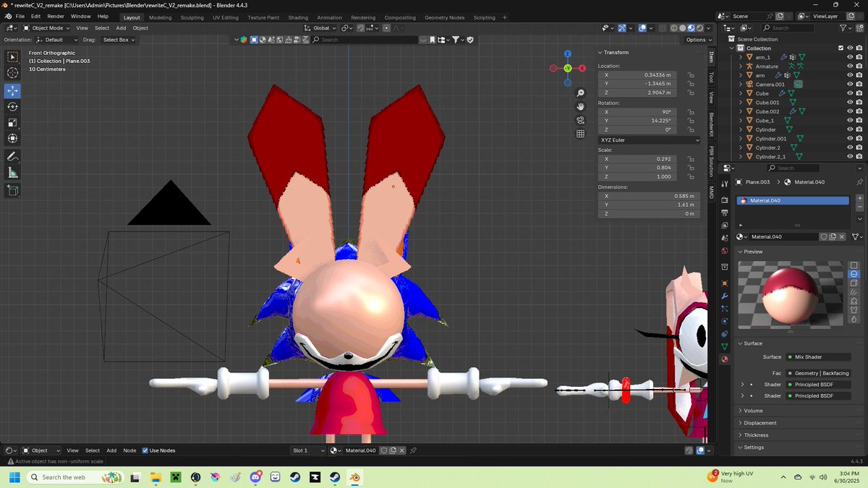Toggle the camera view icon
Viewport: 868px width, 488px height.
coord(580,120)
